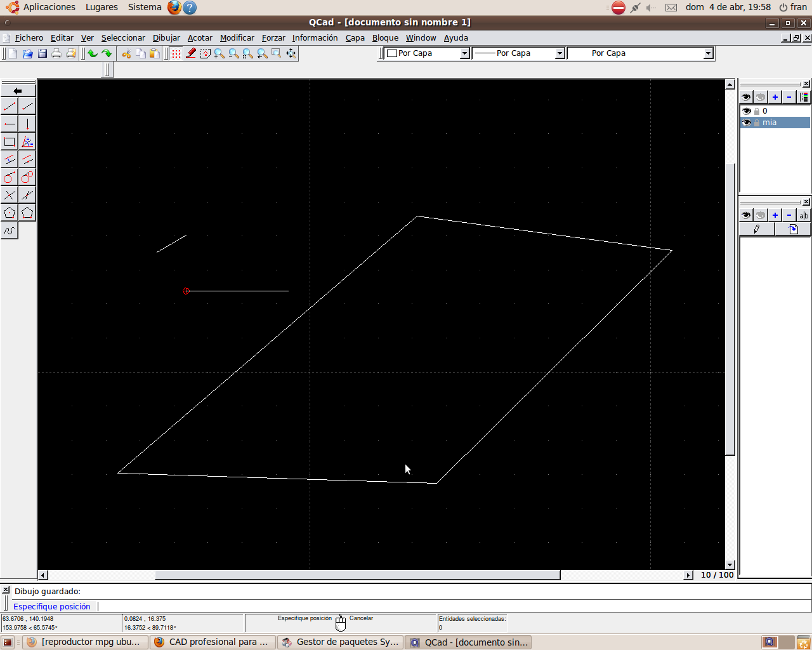Select the Window Zoom tool

pyautogui.click(x=277, y=53)
